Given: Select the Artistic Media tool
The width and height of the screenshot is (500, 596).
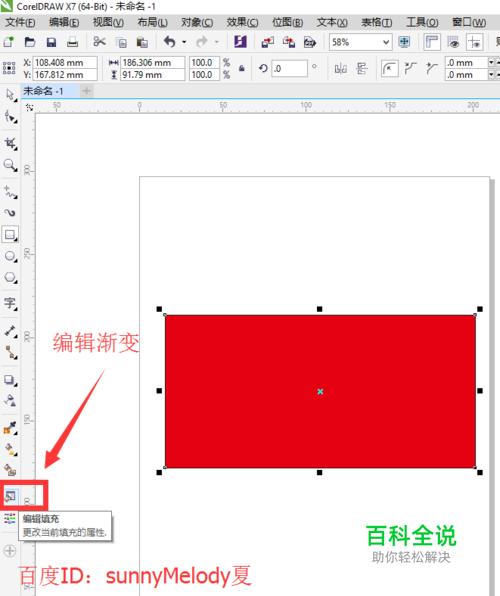Looking at the screenshot, I should point(10,213).
